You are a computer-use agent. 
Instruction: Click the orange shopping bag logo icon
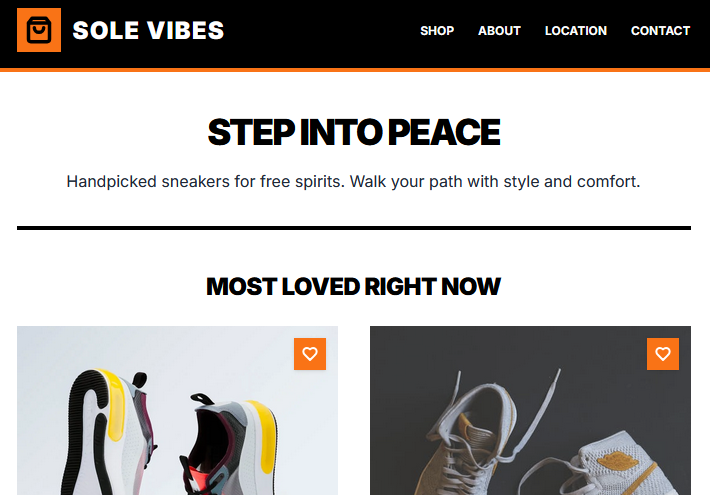(x=39, y=30)
